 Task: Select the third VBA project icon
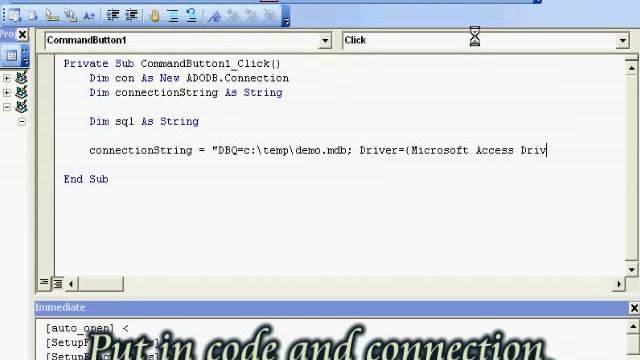[21, 107]
